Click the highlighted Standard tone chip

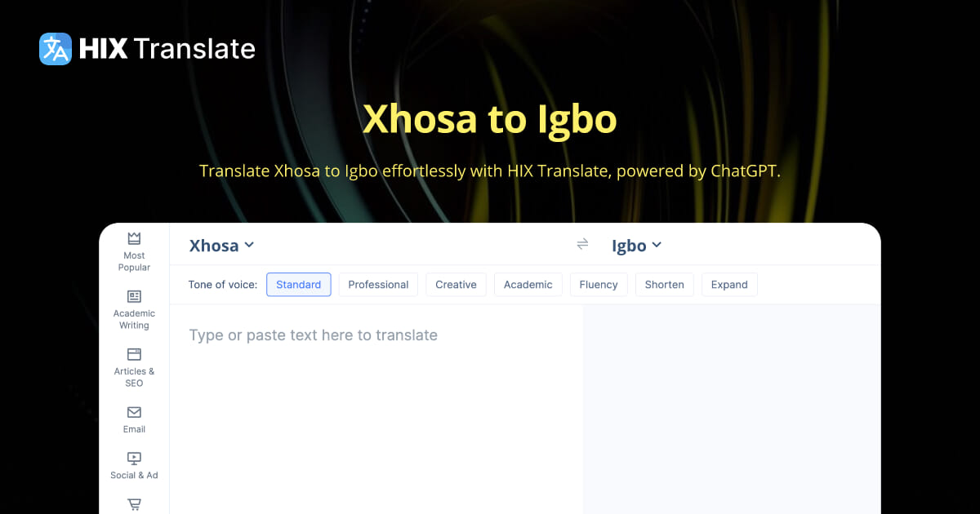click(298, 284)
